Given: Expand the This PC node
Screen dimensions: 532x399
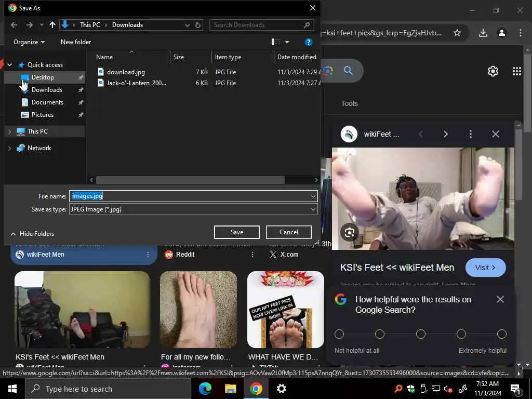Looking at the screenshot, I should [x=9, y=131].
